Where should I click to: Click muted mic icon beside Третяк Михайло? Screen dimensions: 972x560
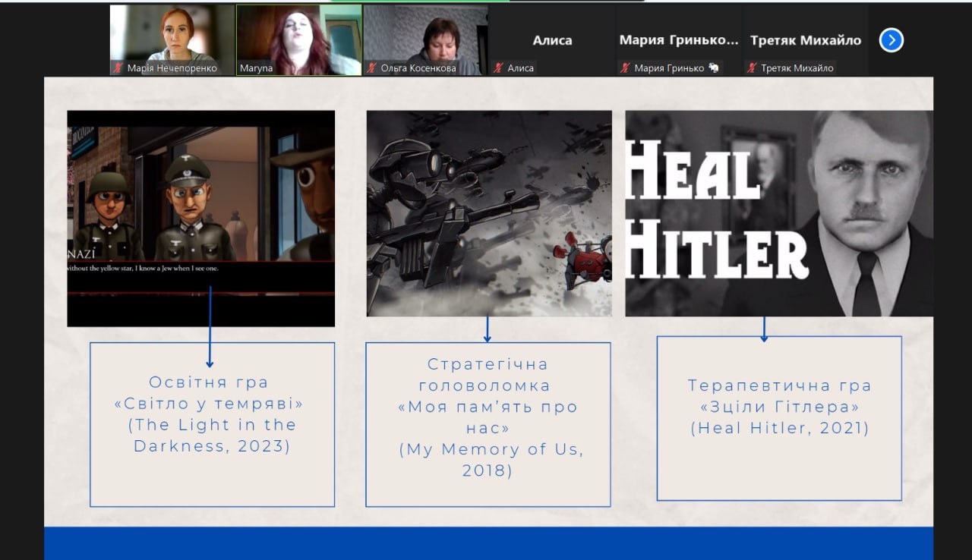tap(753, 68)
